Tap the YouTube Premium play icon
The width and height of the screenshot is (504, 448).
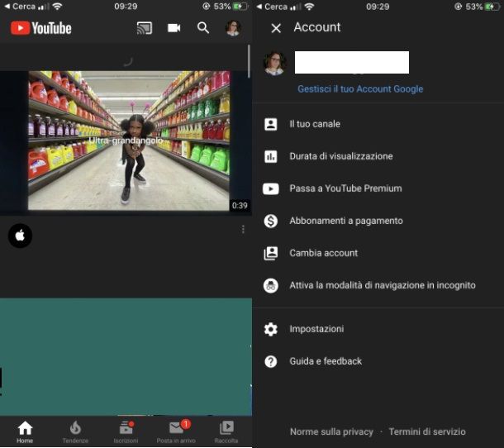(x=271, y=188)
